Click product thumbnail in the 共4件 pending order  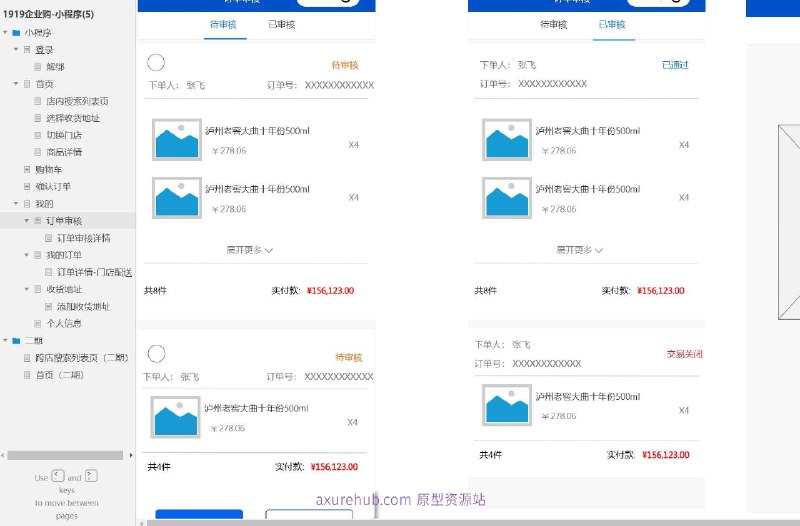(176, 417)
